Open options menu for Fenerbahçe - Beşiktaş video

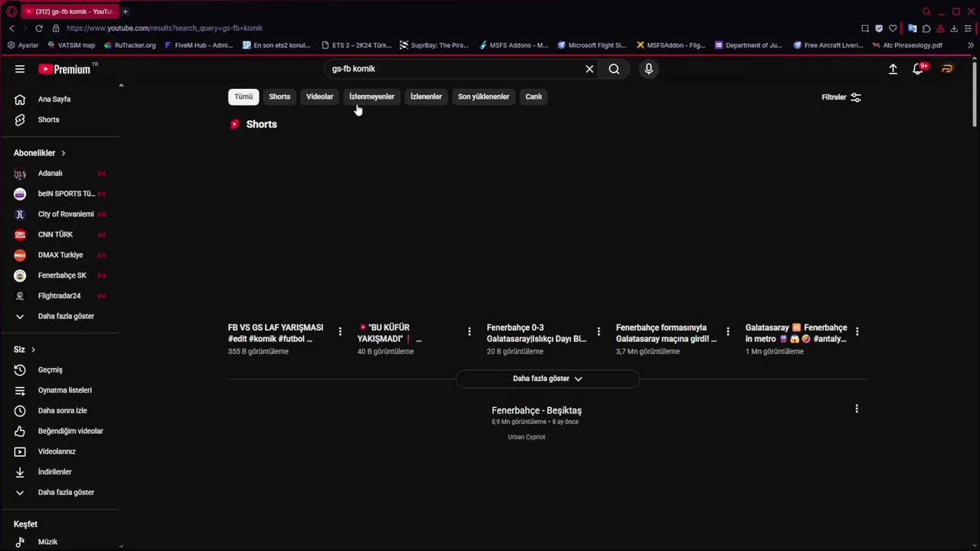(x=857, y=409)
